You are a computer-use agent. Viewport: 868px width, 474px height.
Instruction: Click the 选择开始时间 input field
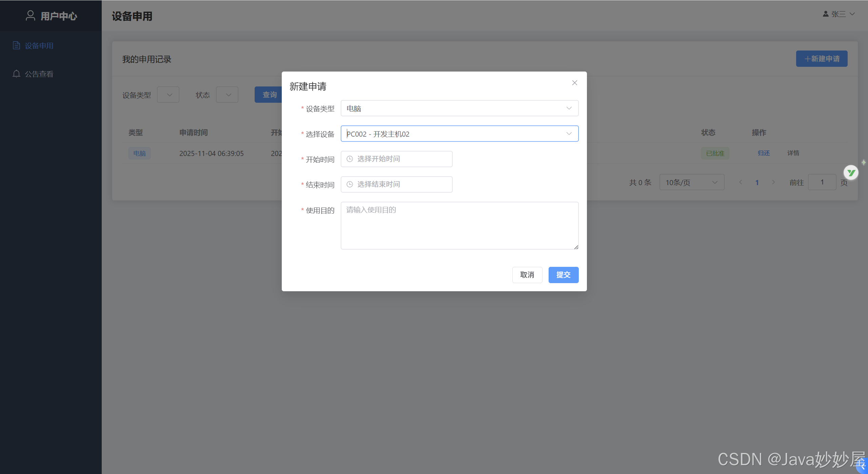tap(396, 159)
